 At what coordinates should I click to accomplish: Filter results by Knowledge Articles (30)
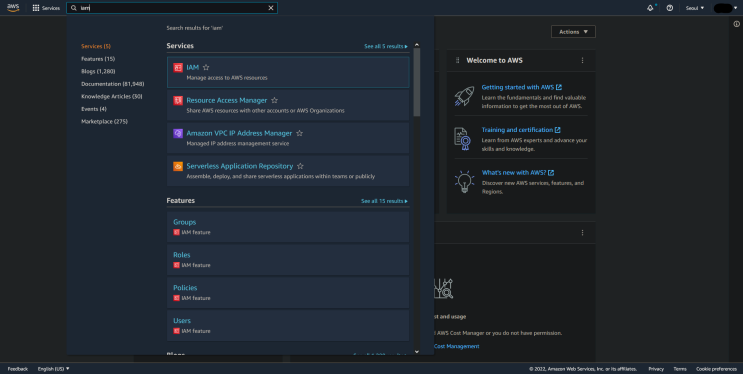pyautogui.click(x=111, y=96)
